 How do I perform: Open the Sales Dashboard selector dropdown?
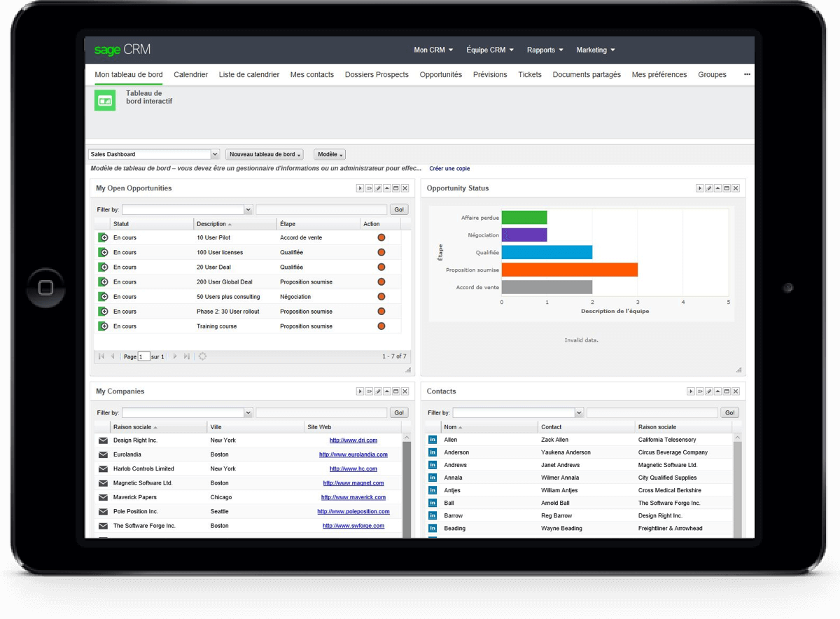click(215, 154)
